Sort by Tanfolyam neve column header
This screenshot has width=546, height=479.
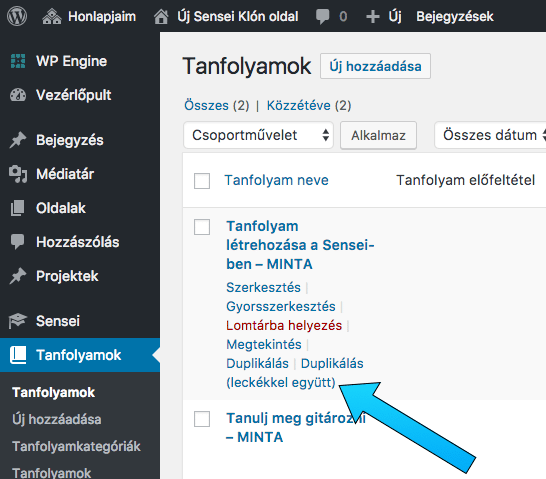pos(276,180)
